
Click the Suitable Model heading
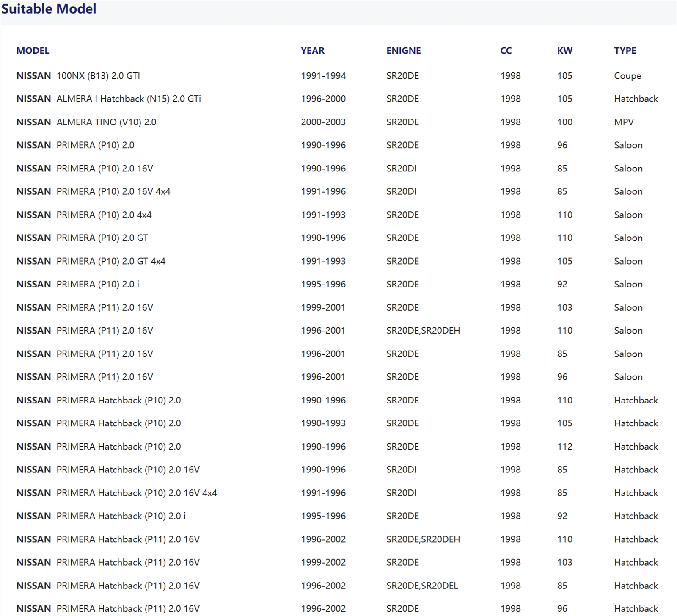49,9
